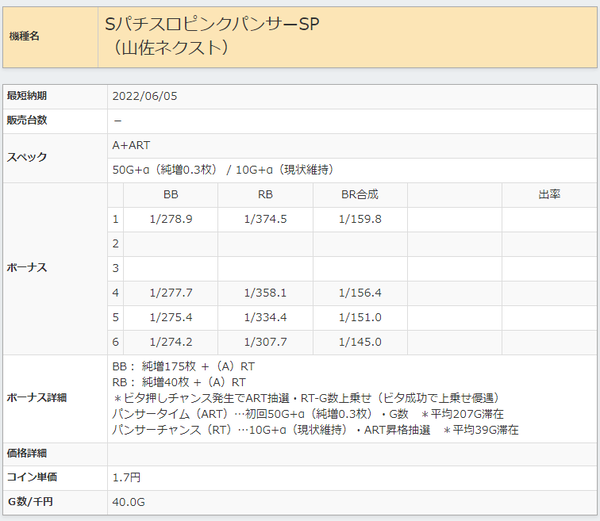The image size is (600, 521).
Task: Select the value 1/278.9
Action: (x=171, y=219)
